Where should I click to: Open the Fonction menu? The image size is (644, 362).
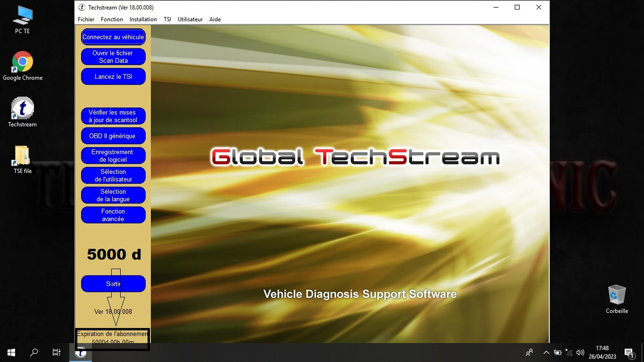[112, 19]
